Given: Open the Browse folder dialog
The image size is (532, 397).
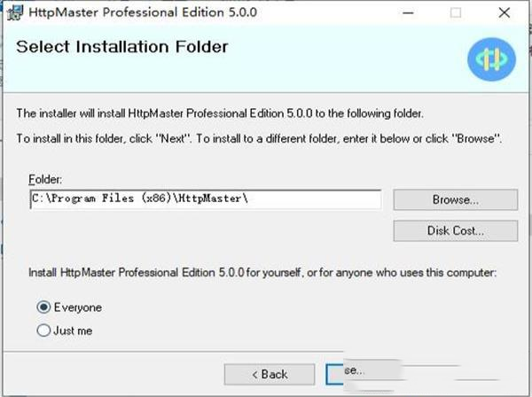Looking at the screenshot, I should [455, 199].
